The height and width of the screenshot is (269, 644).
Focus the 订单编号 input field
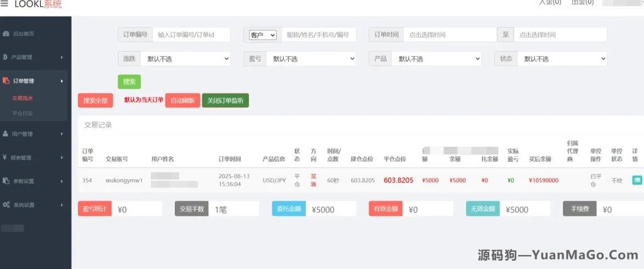(191, 35)
